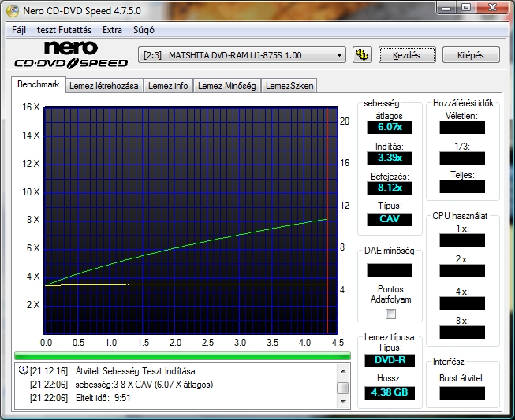This screenshot has height=420, width=515.
Task: Click the DAE minőség value field
Action: pyautogui.click(x=390, y=270)
